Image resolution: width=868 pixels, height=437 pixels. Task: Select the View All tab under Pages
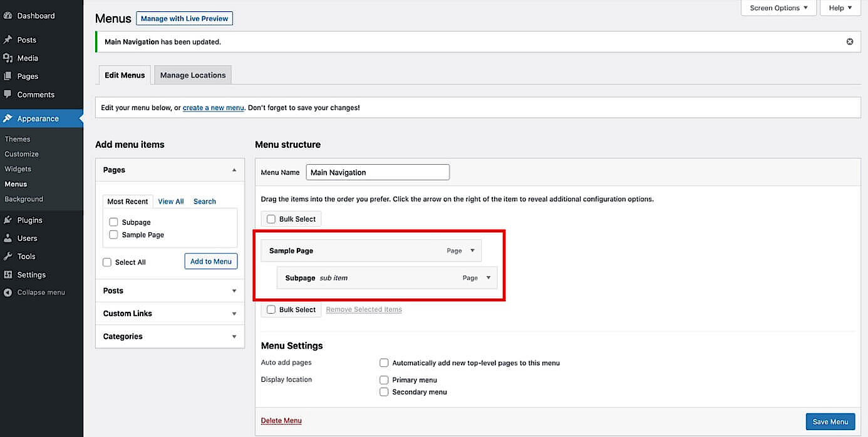coord(170,201)
